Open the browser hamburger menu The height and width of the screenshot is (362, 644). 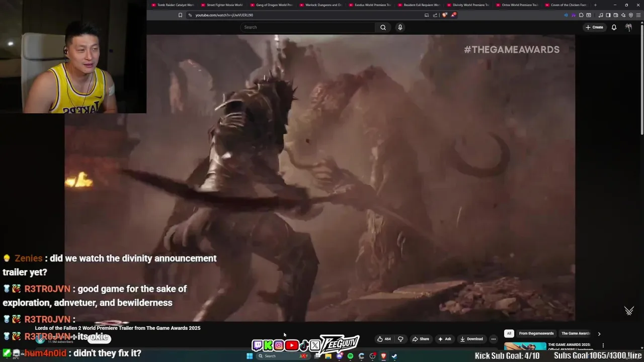click(x=638, y=15)
